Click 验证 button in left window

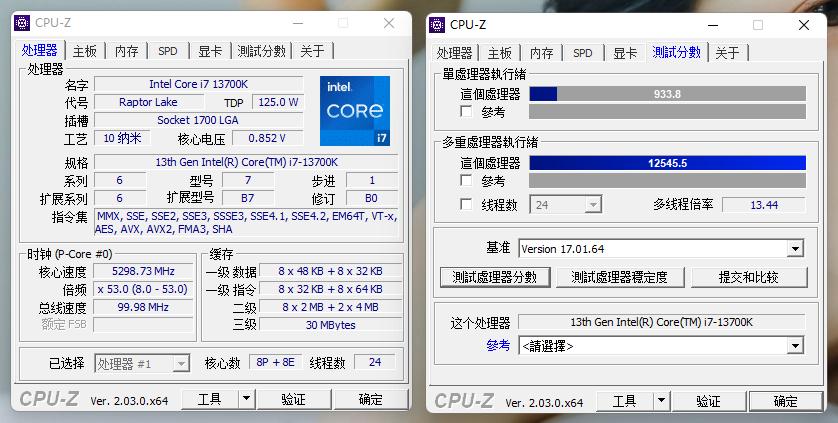pos(293,399)
